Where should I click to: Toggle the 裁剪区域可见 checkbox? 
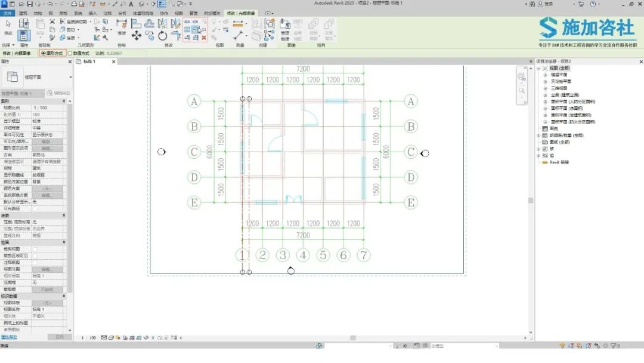coord(35,256)
